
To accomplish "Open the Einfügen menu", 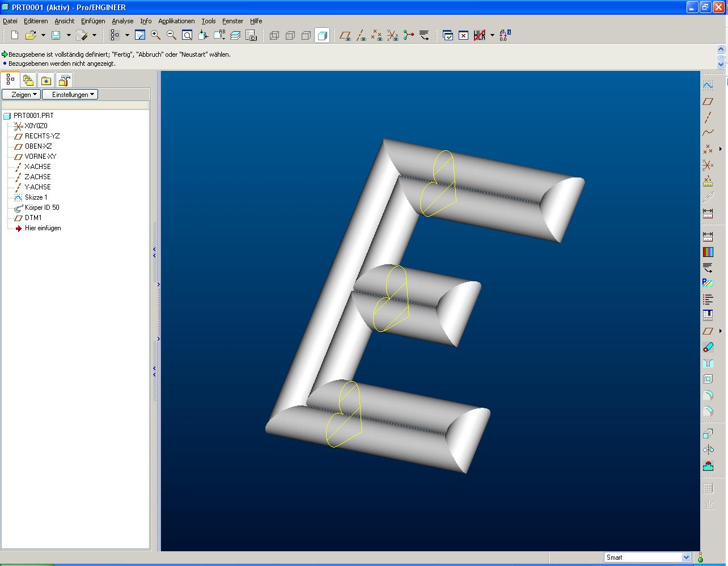I will [x=93, y=21].
